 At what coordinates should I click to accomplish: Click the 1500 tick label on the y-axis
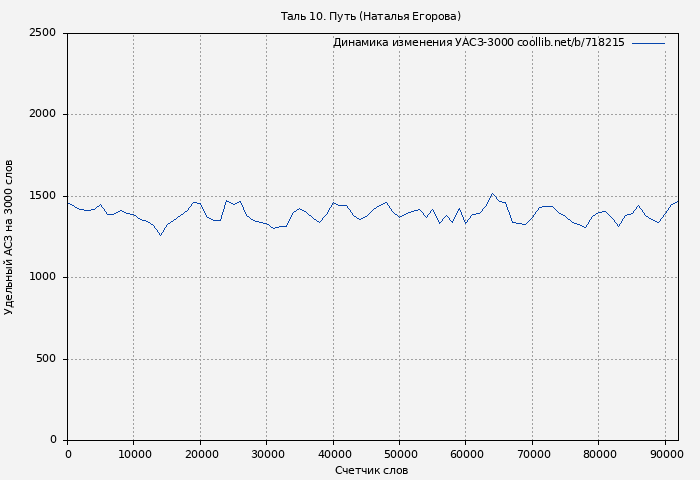pyautogui.click(x=43, y=196)
